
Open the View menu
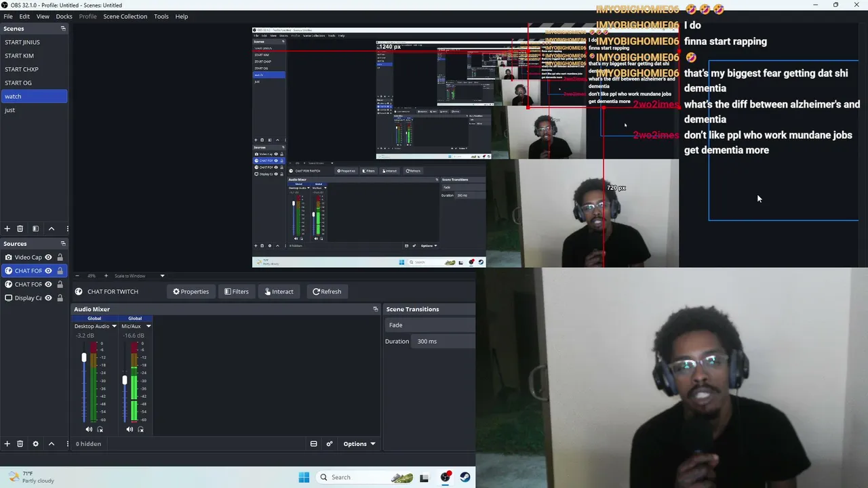click(x=43, y=16)
